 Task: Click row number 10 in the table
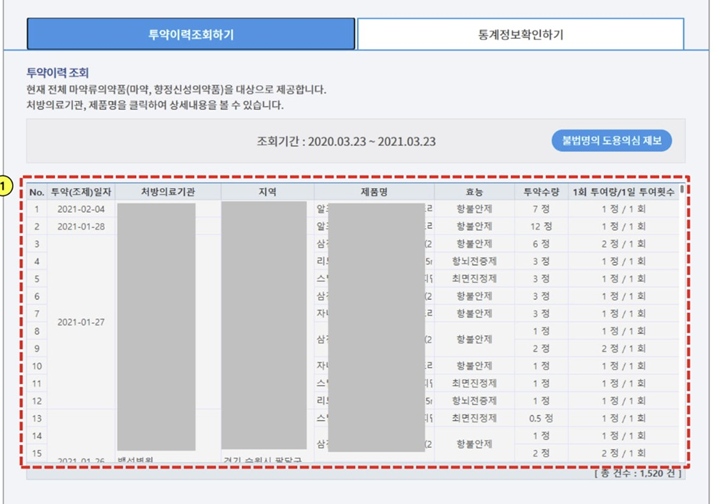click(x=37, y=366)
